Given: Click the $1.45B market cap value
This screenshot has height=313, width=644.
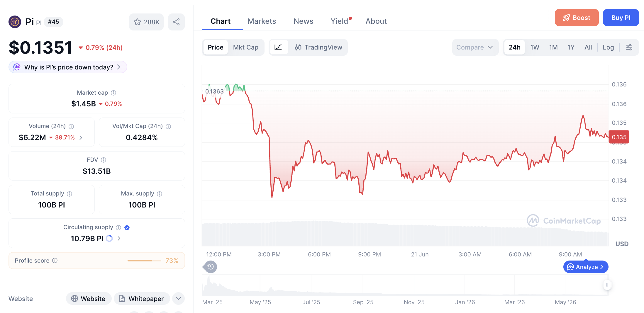Looking at the screenshot, I should pyautogui.click(x=84, y=104).
